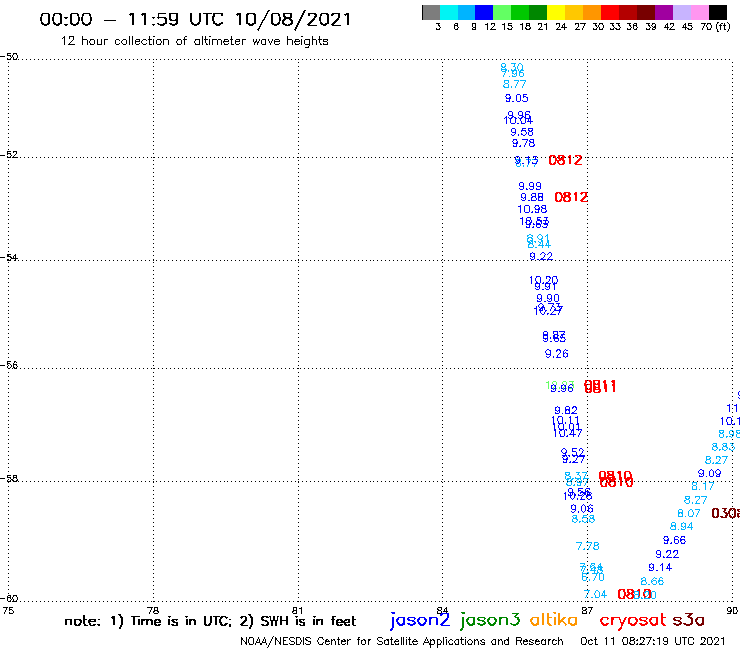This screenshot has width=740, height=650.
Task: Click the note "2) SWH is in feet"
Action: [x=298, y=621]
